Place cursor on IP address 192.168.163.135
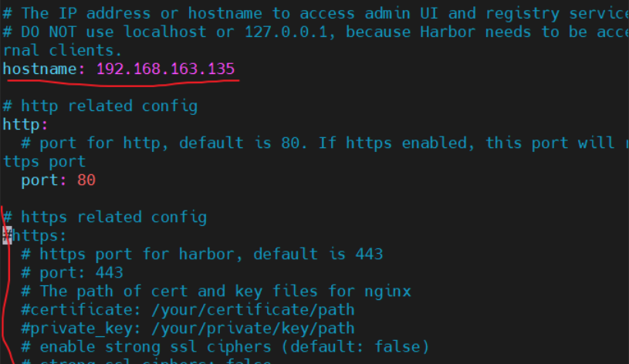 pyautogui.click(x=165, y=69)
